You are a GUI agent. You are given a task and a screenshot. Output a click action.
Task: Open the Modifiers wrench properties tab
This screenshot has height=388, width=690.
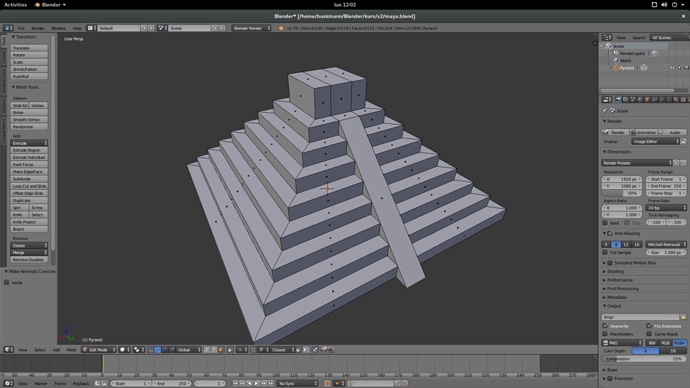pyautogui.click(x=661, y=100)
